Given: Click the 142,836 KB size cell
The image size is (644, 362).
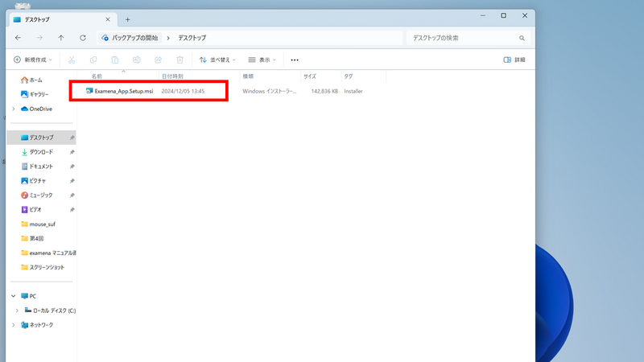Looking at the screenshot, I should point(324,91).
